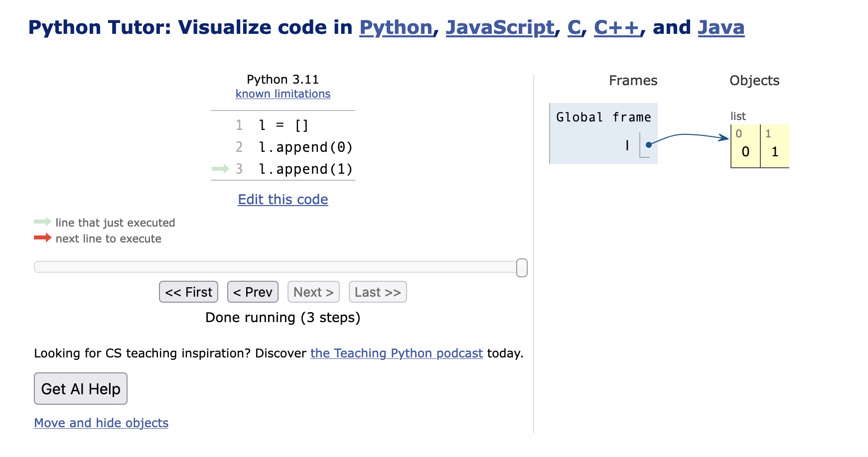Viewport: 868px width, 457px height.
Task: Open the Teaching Python podcast link
Action: pyautogui.click(x=397, y=353)
